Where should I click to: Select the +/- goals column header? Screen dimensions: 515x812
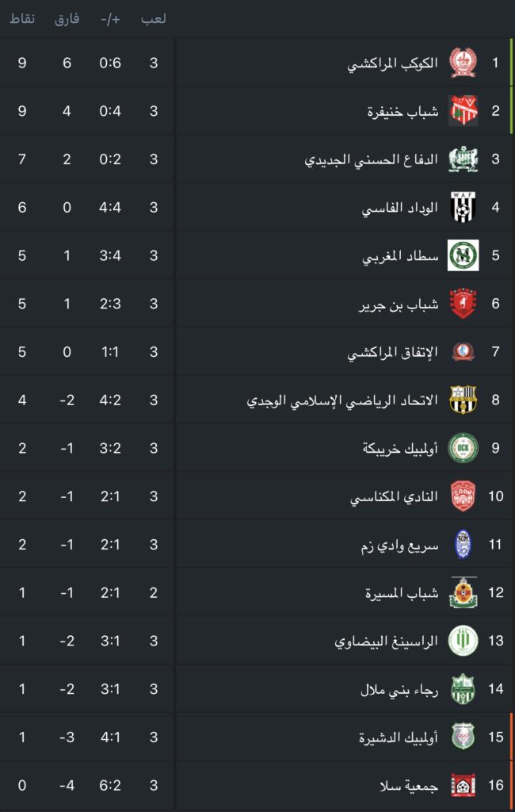[x=110, y=20]
